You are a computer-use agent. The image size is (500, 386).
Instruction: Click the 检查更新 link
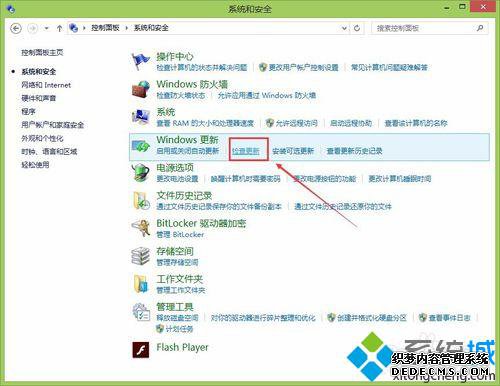pos(246,151)
